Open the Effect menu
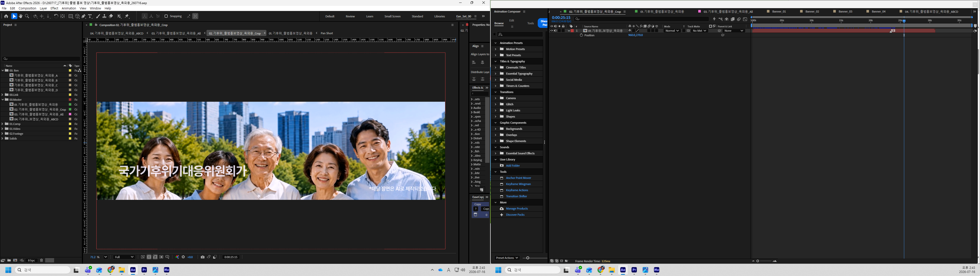 pyautogui.click(x=54, y=8)
